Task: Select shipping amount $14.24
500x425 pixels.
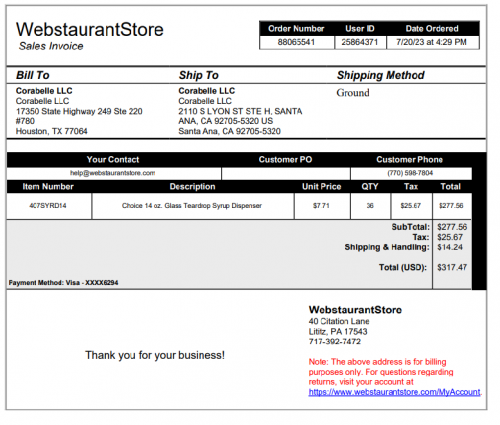Action: (450, 247)
